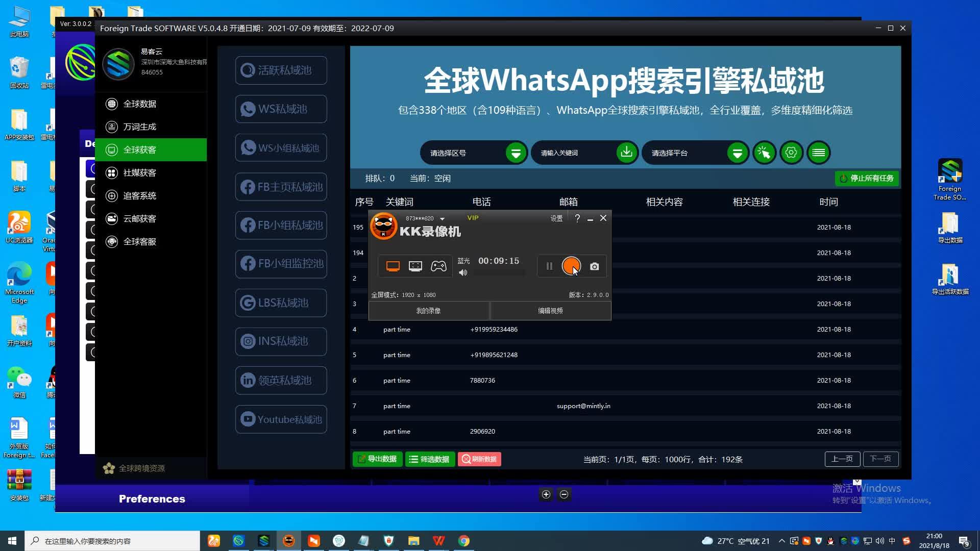
Task: Select fullscreen recording mode in KK录像机
Action: [393, 266]
